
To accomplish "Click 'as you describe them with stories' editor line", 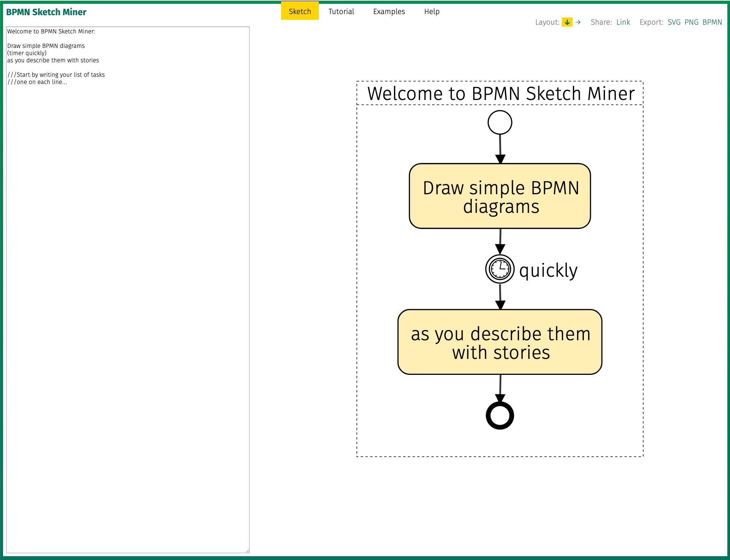I will 53,60.
